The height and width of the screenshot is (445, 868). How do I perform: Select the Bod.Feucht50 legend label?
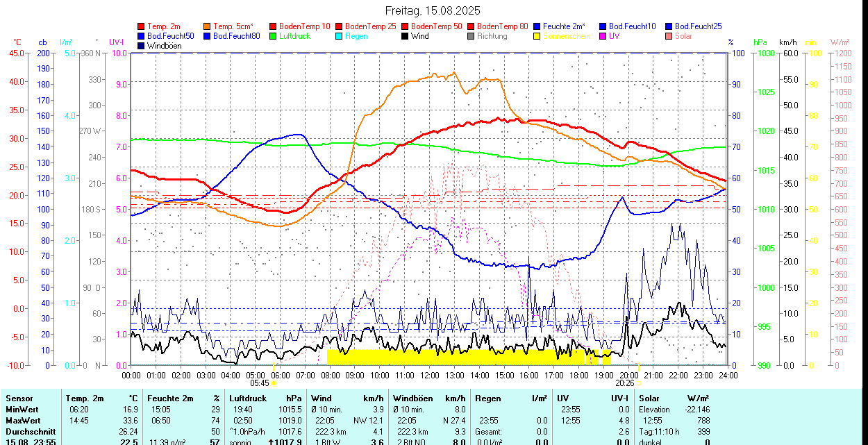coord(171,36)
